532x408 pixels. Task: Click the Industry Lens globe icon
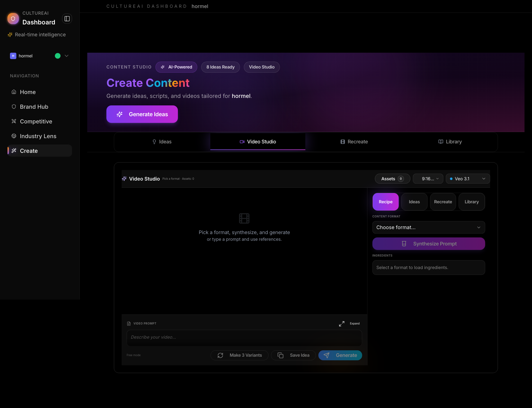tap(14, 136)
